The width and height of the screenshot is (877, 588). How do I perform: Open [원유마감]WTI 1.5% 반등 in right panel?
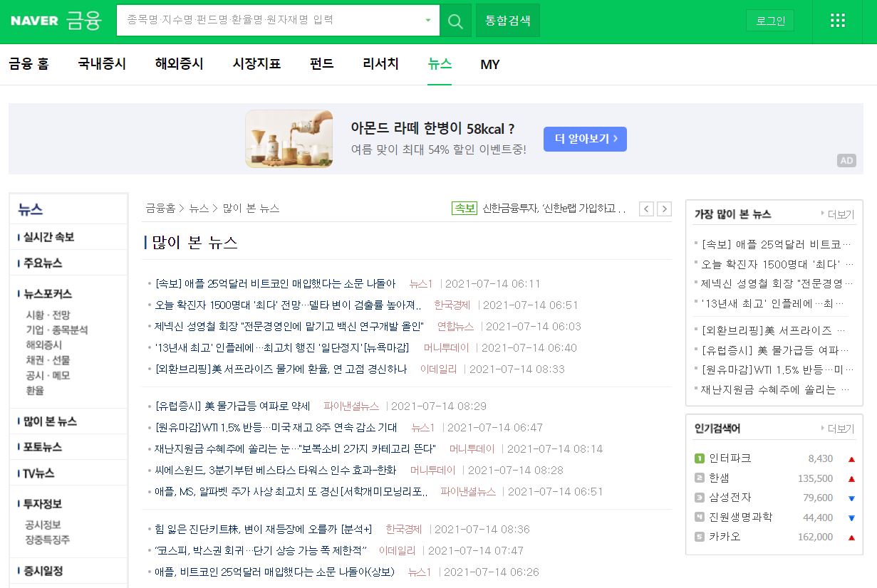point(777,369)
